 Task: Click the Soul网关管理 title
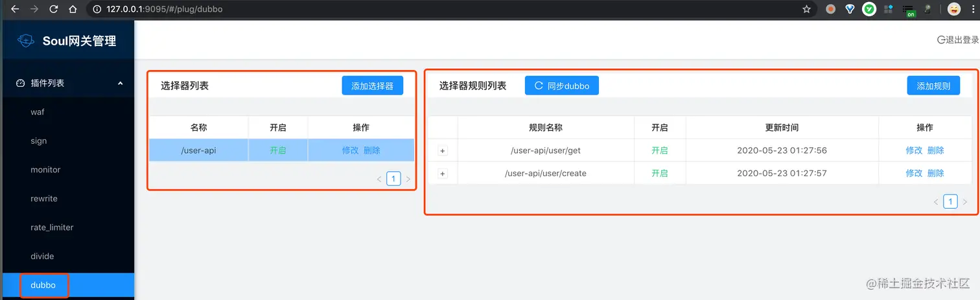(x=80, y=41)
